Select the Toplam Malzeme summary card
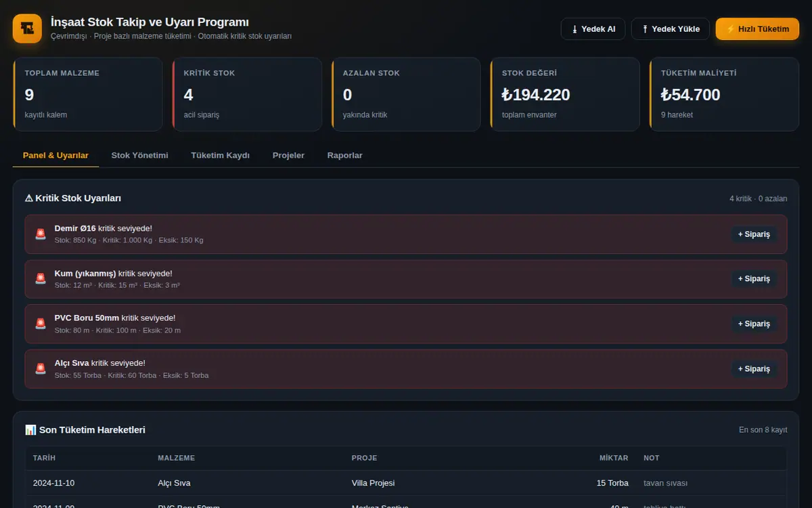The height and width of the screenshot is (508, 812). (88, 94)
